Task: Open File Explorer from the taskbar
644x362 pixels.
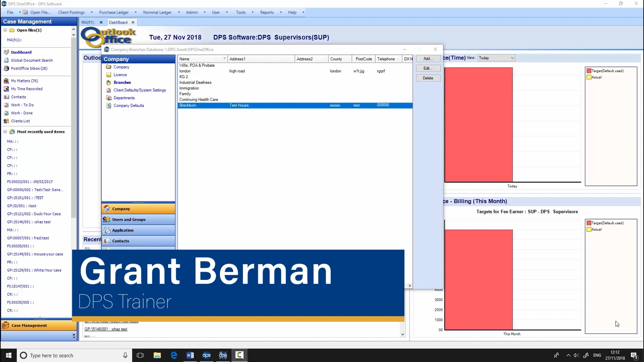Action: (x=157, y=355)
